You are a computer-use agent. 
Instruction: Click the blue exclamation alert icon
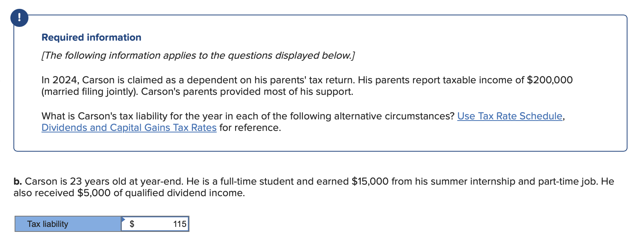(19, 17)
